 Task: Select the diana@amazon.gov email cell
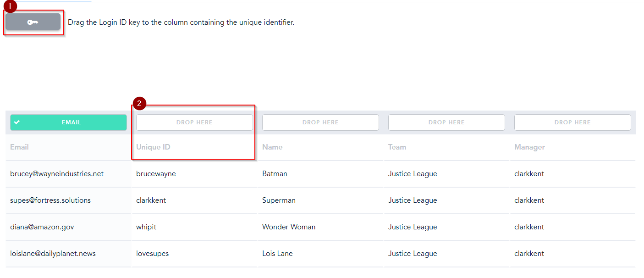pos(42,227)
